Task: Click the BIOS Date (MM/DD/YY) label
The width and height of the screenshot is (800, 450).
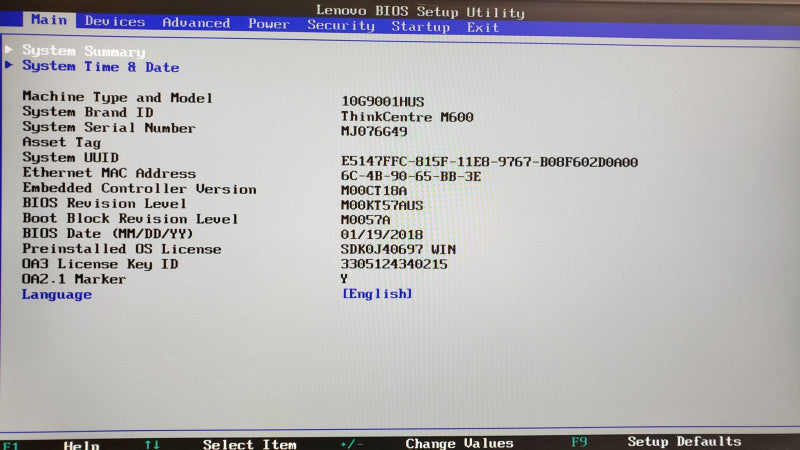Action: [x=108, y=233]
